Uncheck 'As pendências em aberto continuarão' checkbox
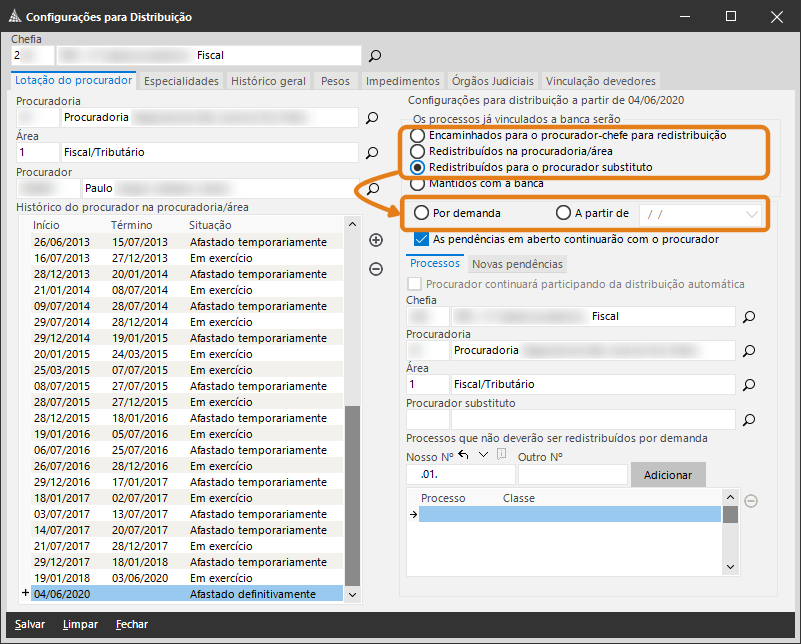 click(421, 239)
